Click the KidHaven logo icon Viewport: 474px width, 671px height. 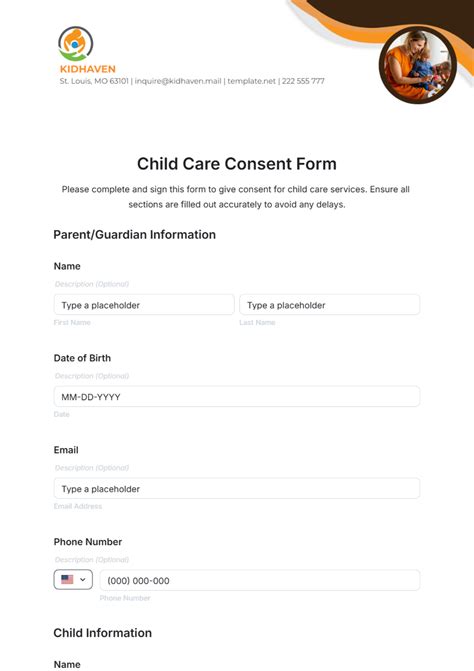(x=75, y=44)
